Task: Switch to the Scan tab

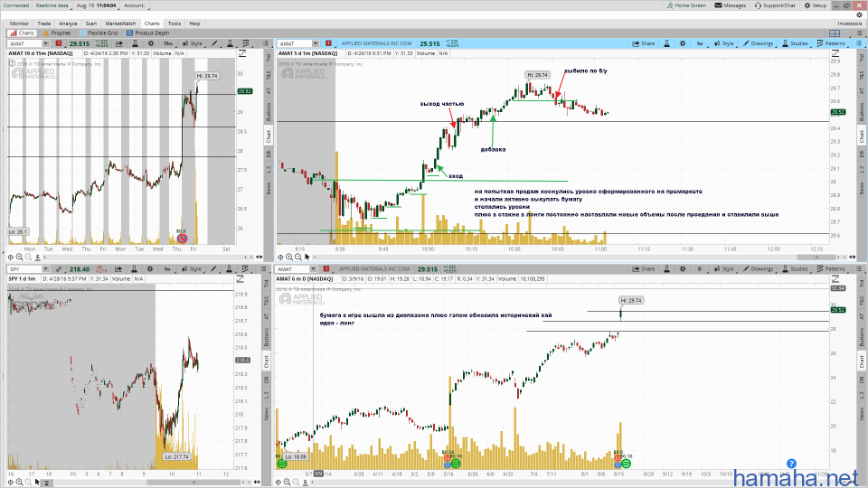Action: (x=90, y=23)
